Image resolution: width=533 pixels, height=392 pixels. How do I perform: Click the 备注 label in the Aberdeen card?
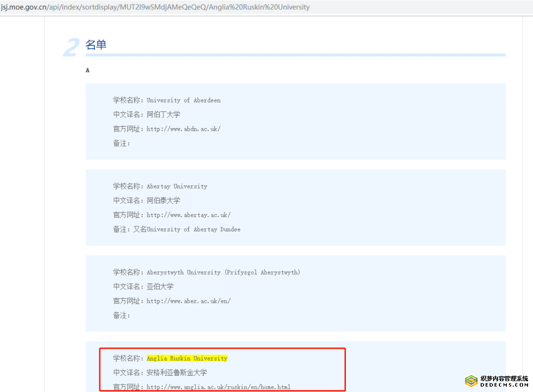(121, 143)
